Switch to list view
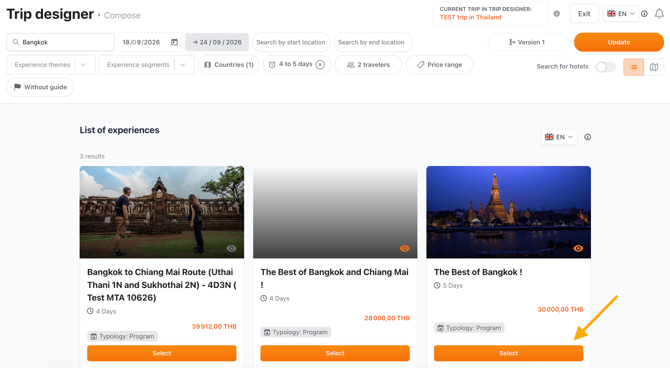The image size is (670, 368). pyautogui.click(x=634, y=67)
